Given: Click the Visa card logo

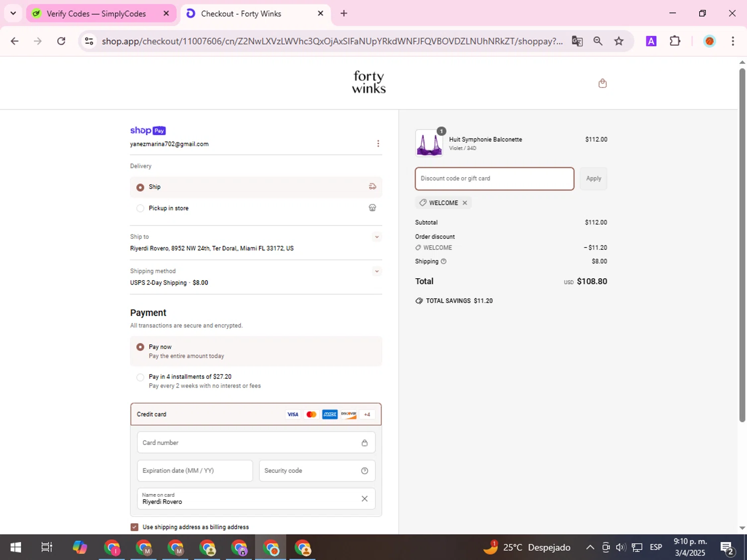Looking at the screenshot, I should click(293, 414).
